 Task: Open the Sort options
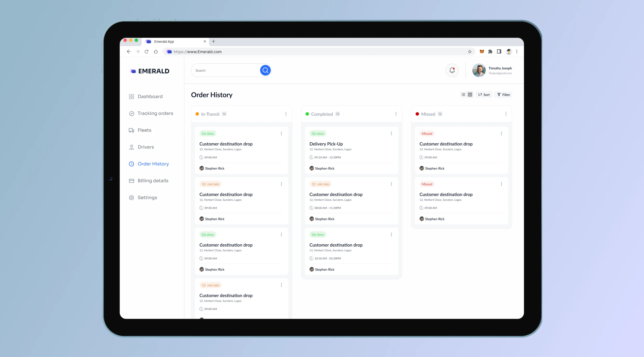pyautogui.click(x=484, y=95)
